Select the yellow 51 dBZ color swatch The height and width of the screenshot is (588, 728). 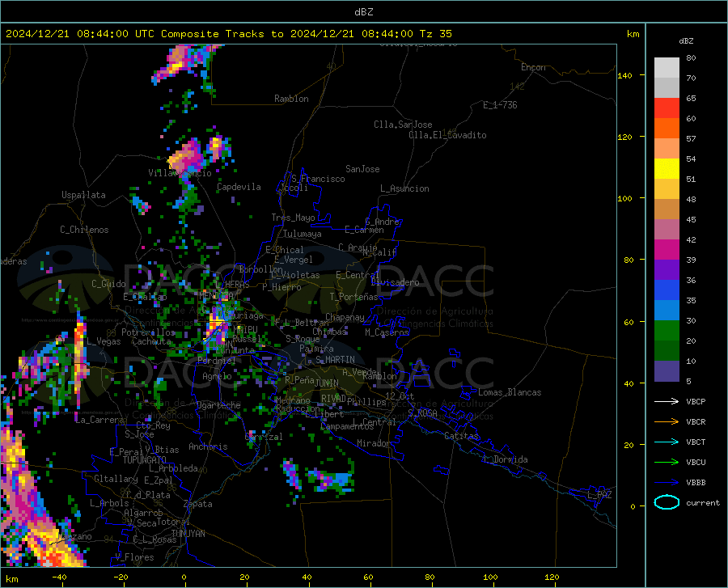click(x=667, y=169)
